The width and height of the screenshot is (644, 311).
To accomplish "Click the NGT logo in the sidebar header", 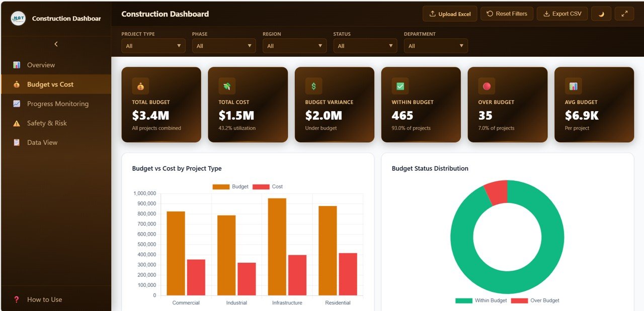I will (18, 19).
